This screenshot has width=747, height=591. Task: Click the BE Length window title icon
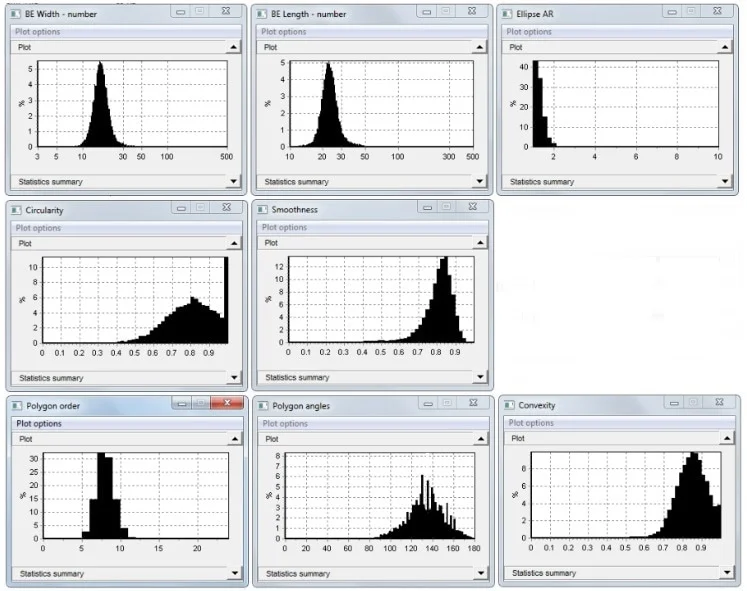click(263, 13)
